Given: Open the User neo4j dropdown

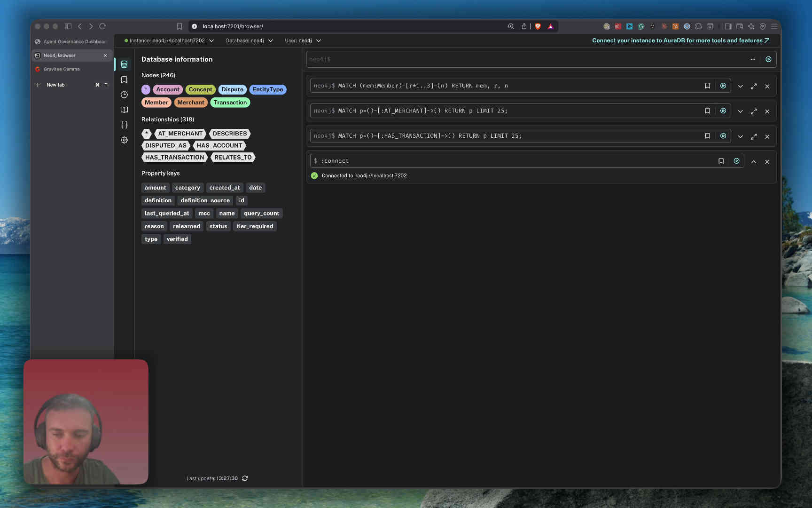Looking at the screenshot, I should click(303, 40).
